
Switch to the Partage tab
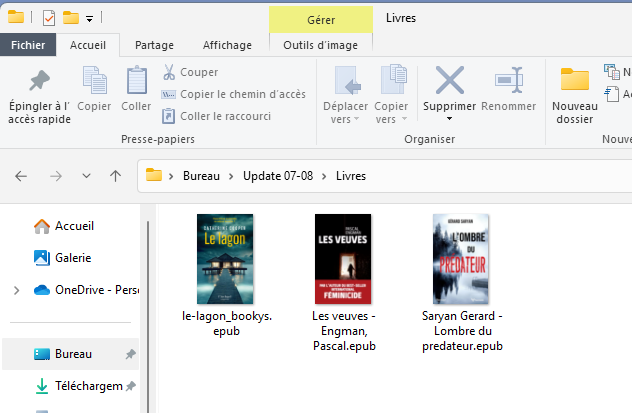[x=154, y=45]
